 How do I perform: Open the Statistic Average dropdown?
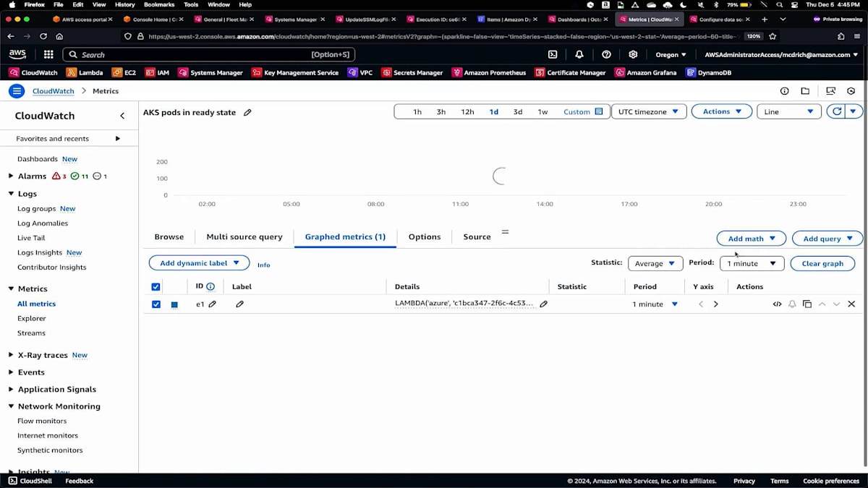tap(655, 264)
